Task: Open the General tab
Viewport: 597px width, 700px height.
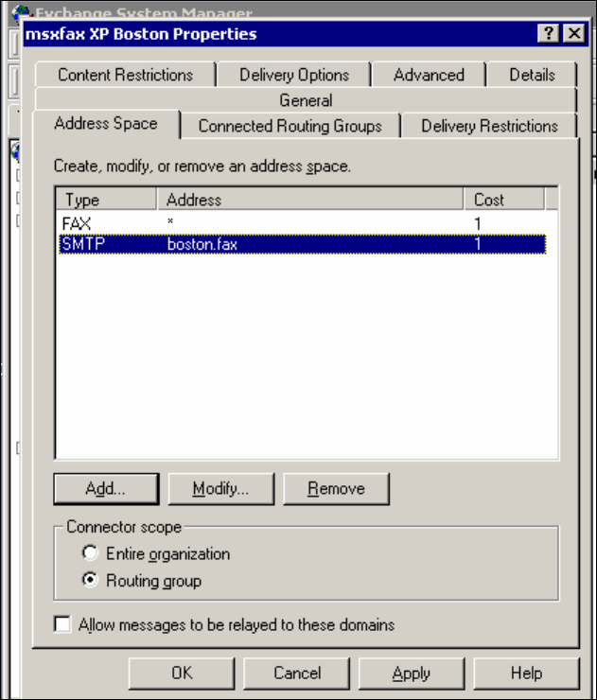Action: [x=306, y=100]
